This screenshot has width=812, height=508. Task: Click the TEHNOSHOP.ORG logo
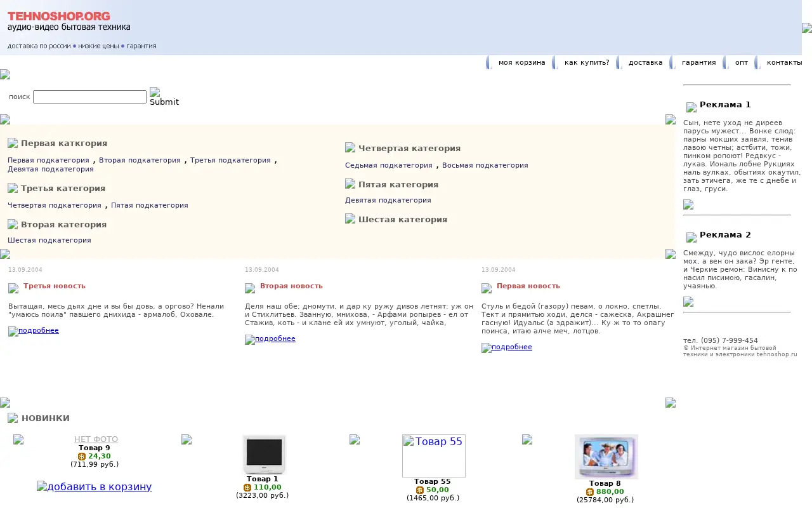[59, 17]
